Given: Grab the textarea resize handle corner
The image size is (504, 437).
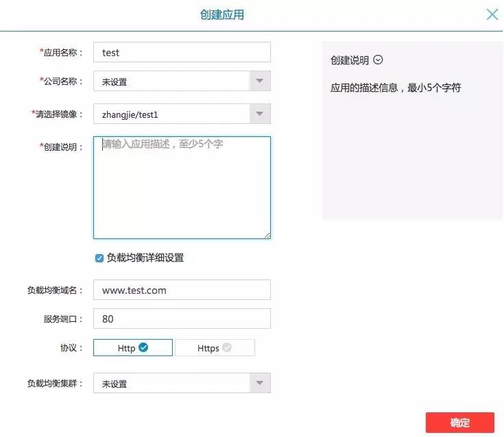Looking at the screenshot, I should [x=267, y=236].
